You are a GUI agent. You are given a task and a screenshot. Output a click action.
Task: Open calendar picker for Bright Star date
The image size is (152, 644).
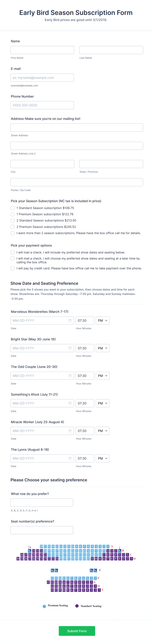tap(70, 348)
